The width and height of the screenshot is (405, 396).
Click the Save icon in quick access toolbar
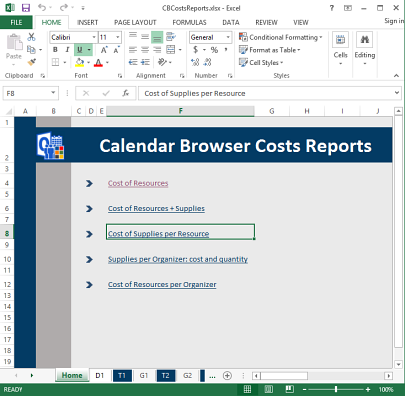26,8
